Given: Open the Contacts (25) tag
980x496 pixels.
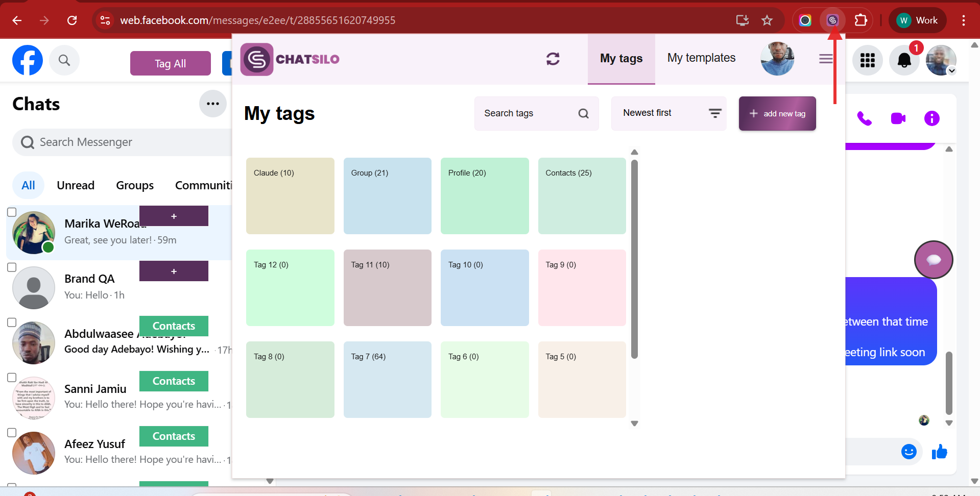Looking at the screenshot, I should (x=582, y=196).
